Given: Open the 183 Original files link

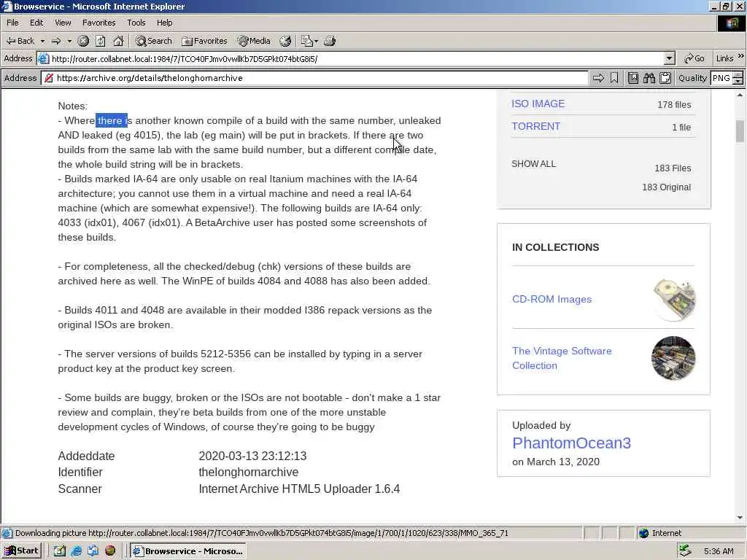Looking at the screenshot, I should pos(666,187).
